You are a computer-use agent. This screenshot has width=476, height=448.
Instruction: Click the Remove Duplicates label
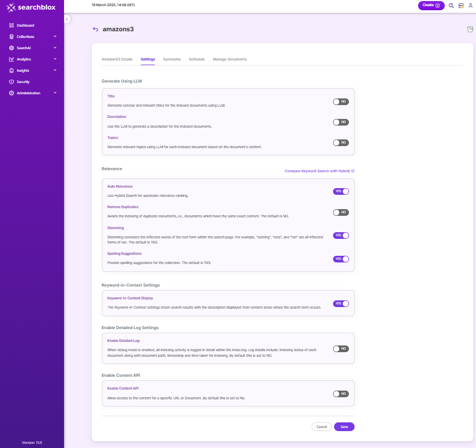point(122,207)
